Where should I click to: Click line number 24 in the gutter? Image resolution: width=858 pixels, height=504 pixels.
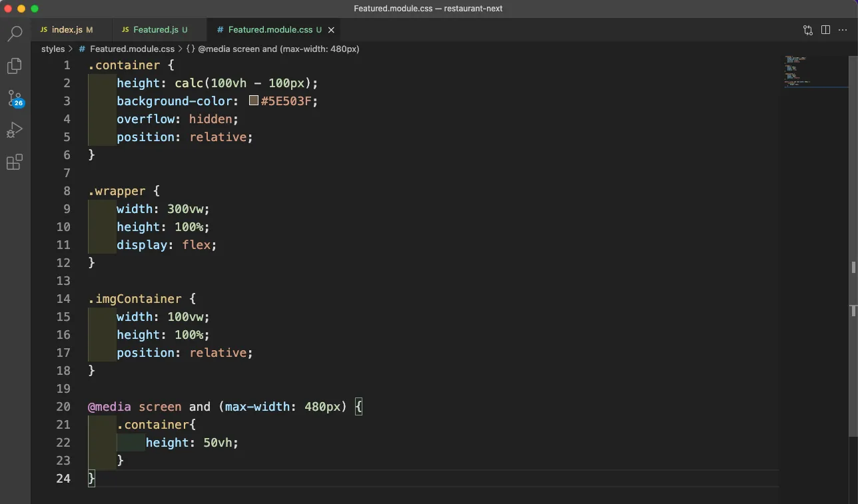click(x=63, y=479)
